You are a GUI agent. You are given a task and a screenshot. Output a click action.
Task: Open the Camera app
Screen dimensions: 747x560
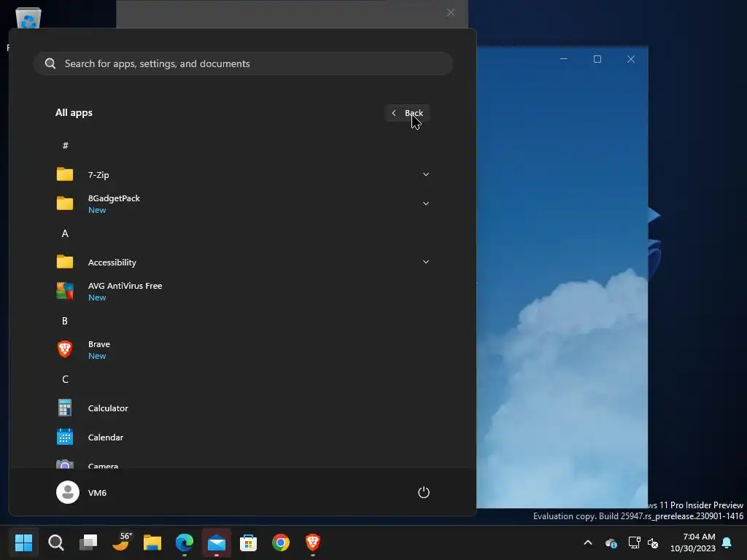(x=243, y=463)
